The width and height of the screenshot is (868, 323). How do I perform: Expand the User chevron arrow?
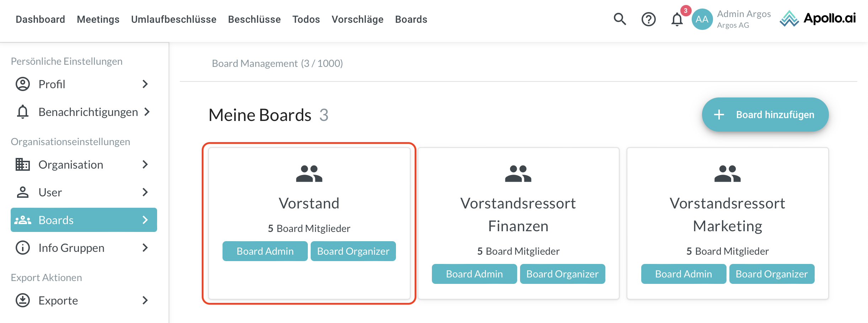point(145,192)
